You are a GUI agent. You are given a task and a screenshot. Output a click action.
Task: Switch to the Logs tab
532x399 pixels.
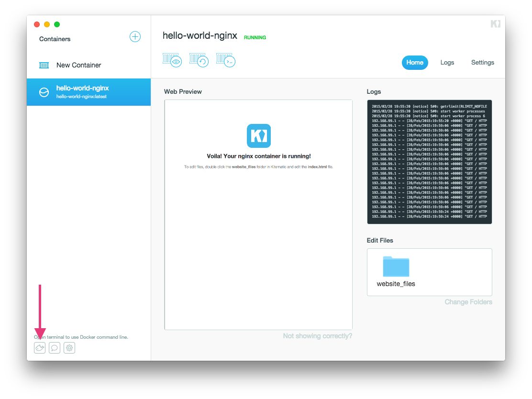click(x=447, y=63)
